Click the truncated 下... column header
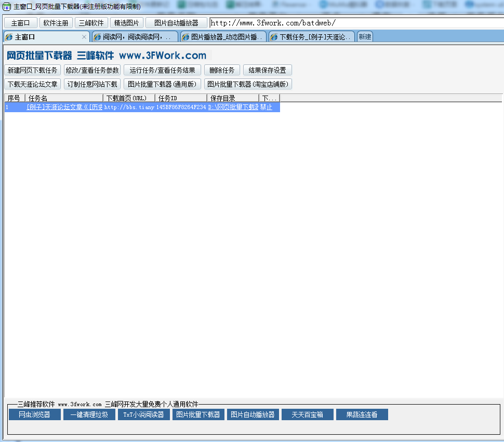 tap(269, 98)
